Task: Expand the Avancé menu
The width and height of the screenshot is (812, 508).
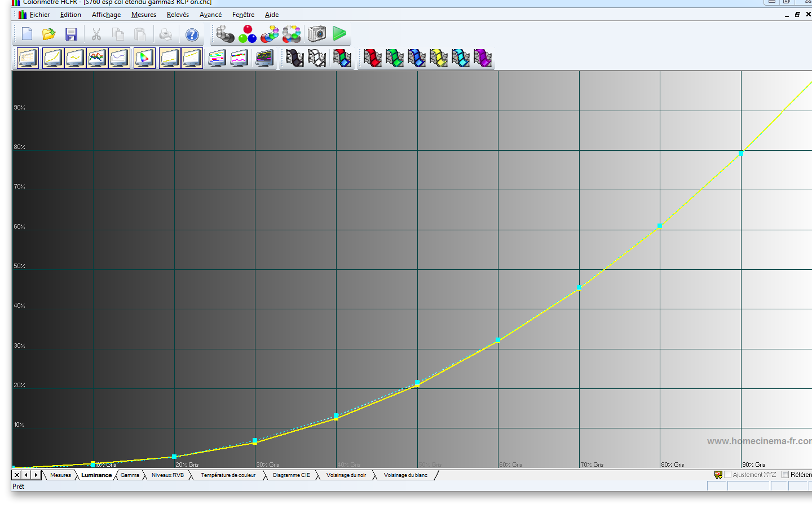Action: [x=210, y=15]
